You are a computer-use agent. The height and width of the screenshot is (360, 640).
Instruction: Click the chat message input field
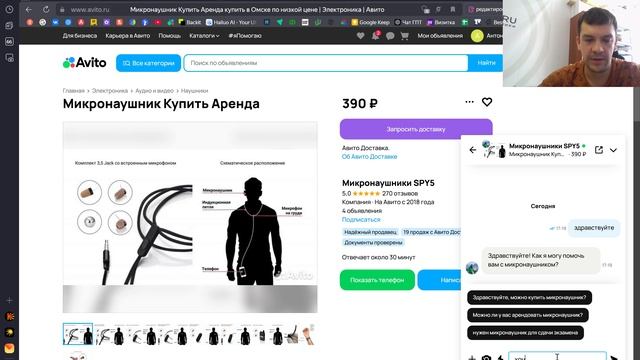557,357
